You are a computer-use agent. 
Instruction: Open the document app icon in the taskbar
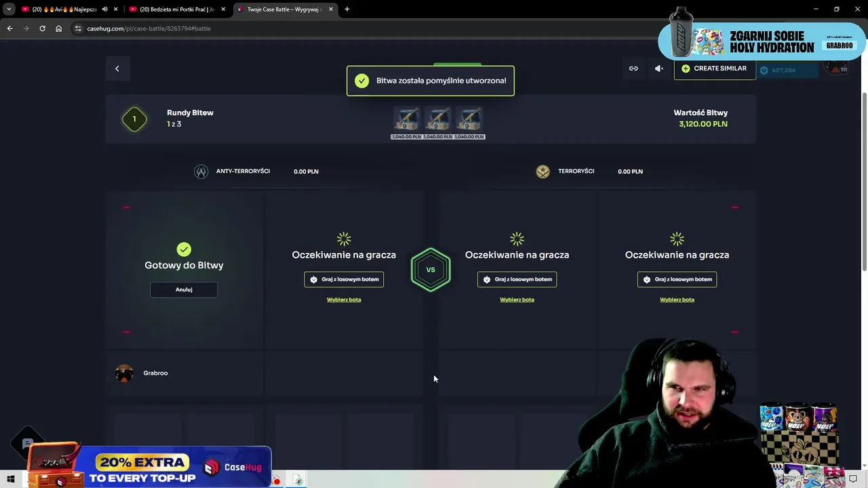298,481
